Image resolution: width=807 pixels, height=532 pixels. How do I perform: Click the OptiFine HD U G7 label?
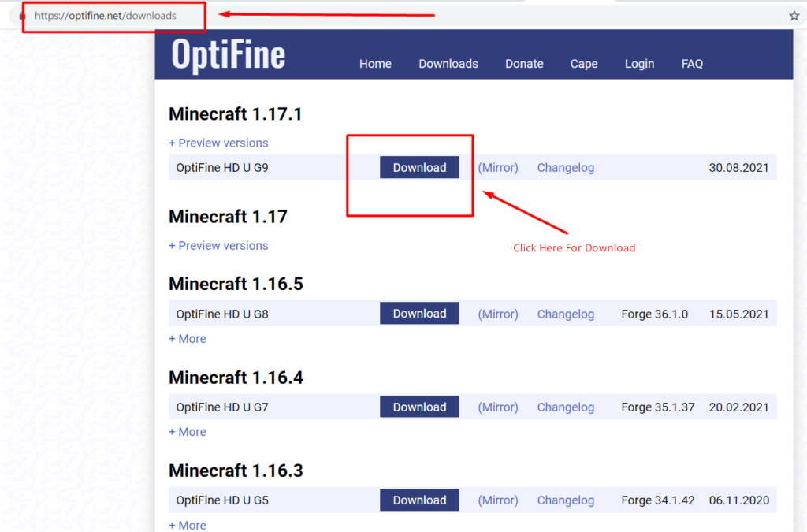tap(221, 407)
